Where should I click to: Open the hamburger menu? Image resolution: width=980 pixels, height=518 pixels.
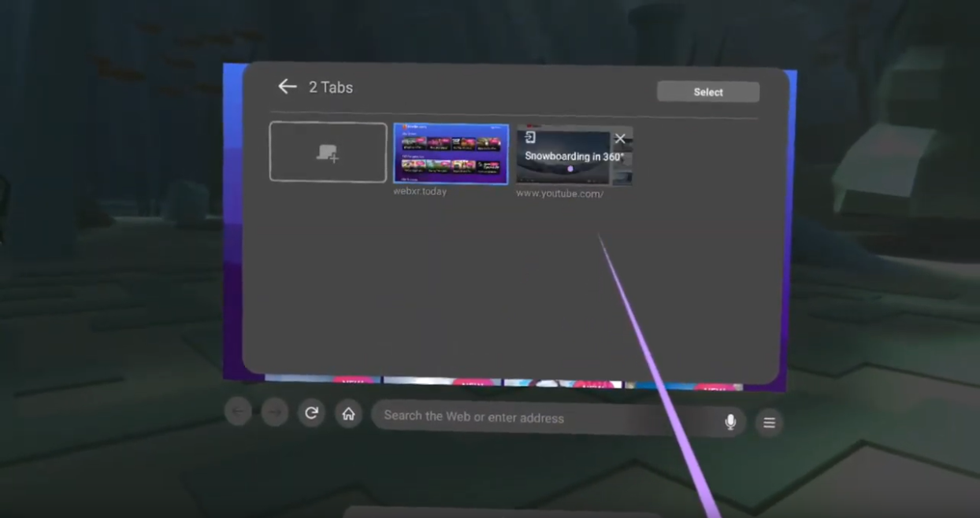click(x=769, y=423)
